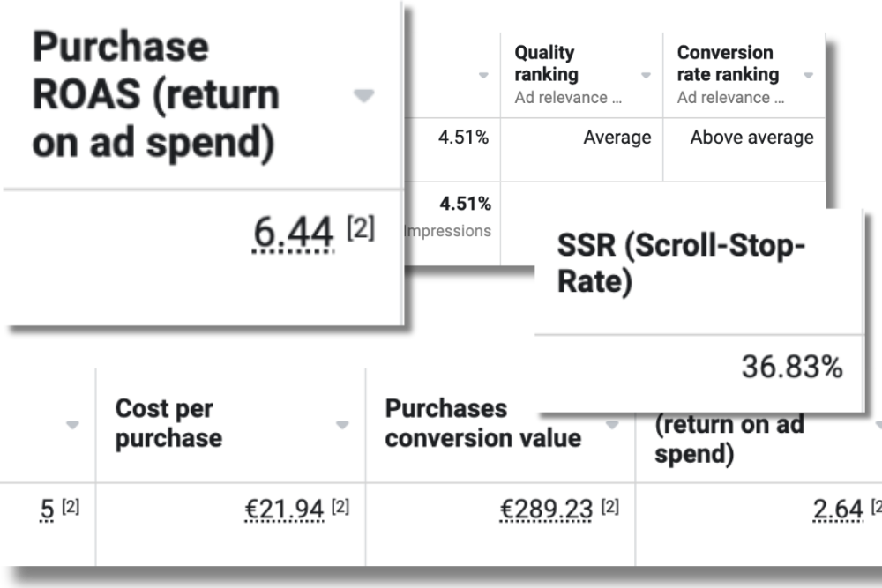Select the Purchases conversion value header
Viewport: 882px width, 588px height.
point(482,423)
